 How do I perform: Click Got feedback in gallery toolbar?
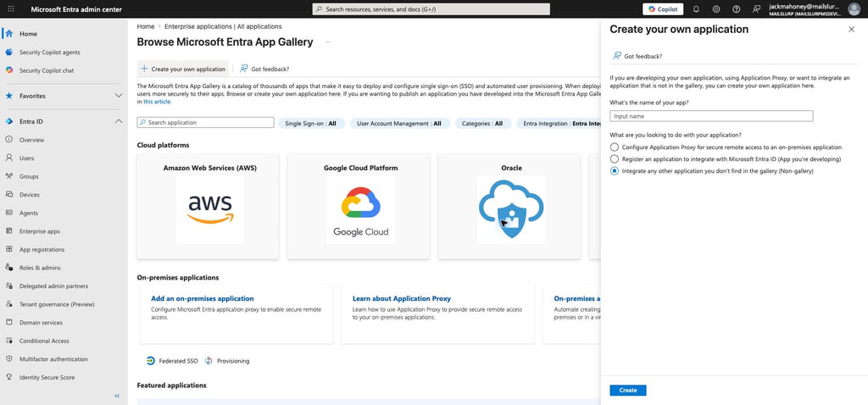(264, 69)
